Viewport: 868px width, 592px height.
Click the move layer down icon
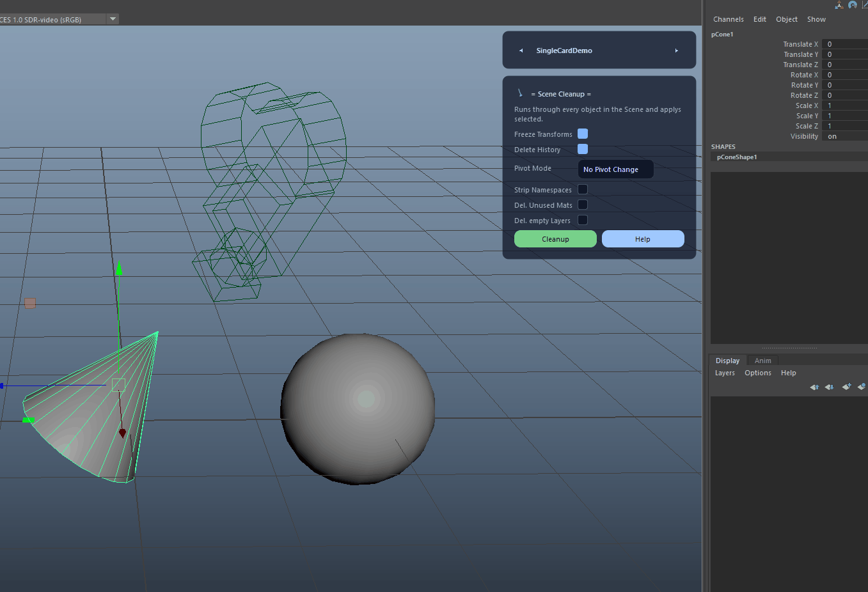click(830, 387)
